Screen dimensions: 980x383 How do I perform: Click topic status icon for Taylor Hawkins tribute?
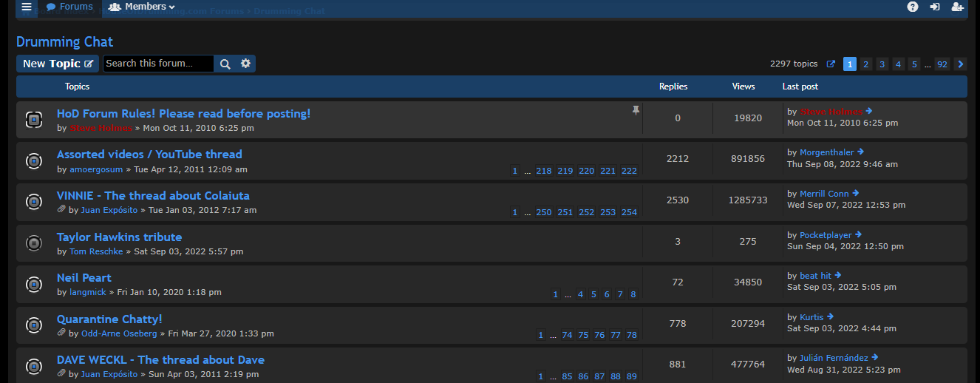tap(33, 243)
